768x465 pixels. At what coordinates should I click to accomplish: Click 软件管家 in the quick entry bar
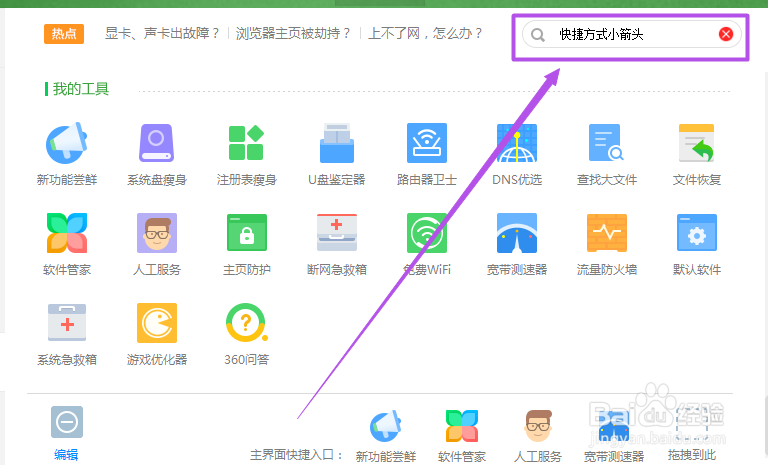coord(461,436)
